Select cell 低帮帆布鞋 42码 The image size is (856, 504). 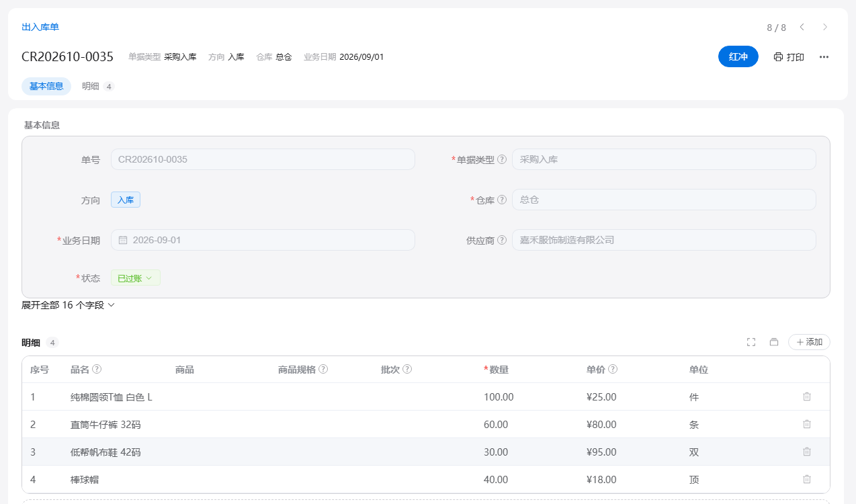[x=105, y=452]
